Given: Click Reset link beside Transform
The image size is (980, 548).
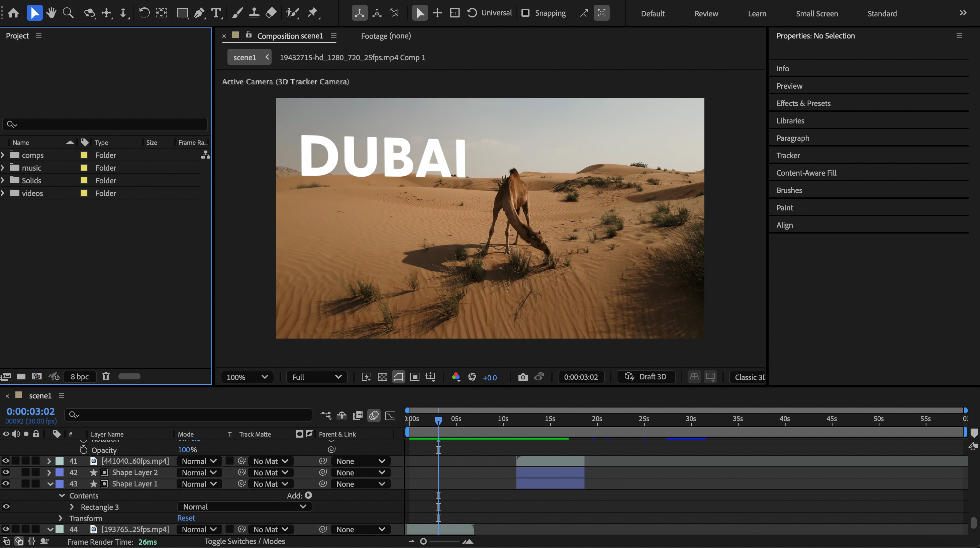Looking at the screenshot, I should pyautogui.click(x=186, y=518).
